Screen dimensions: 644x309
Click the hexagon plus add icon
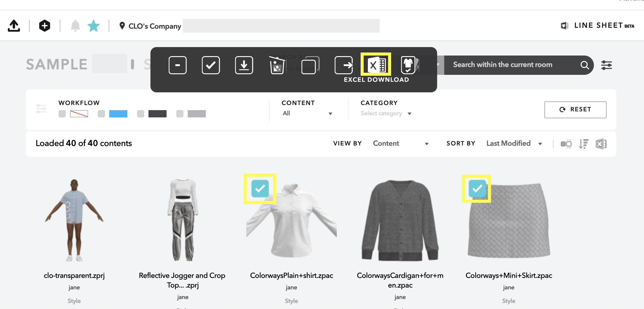45,26
